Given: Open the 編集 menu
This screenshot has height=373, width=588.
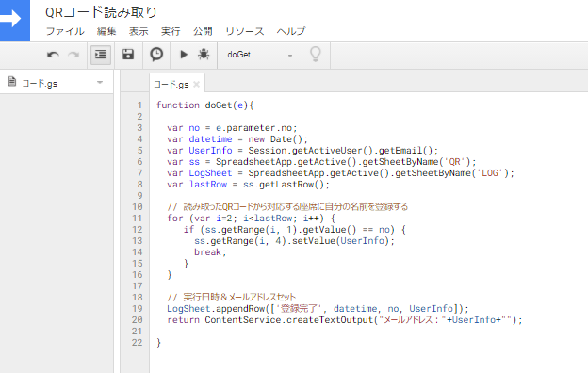Looking at the screenshot, I should (106, 31).
